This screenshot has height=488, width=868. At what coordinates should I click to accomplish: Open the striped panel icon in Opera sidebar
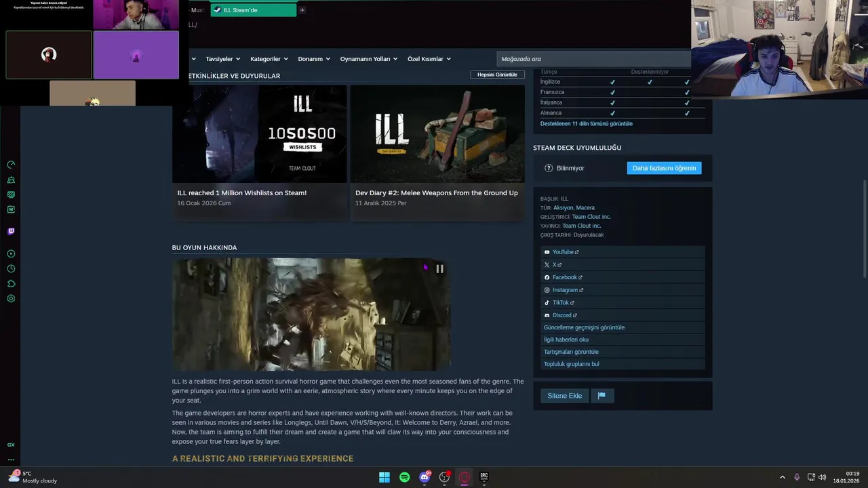(x=11, y=195)
